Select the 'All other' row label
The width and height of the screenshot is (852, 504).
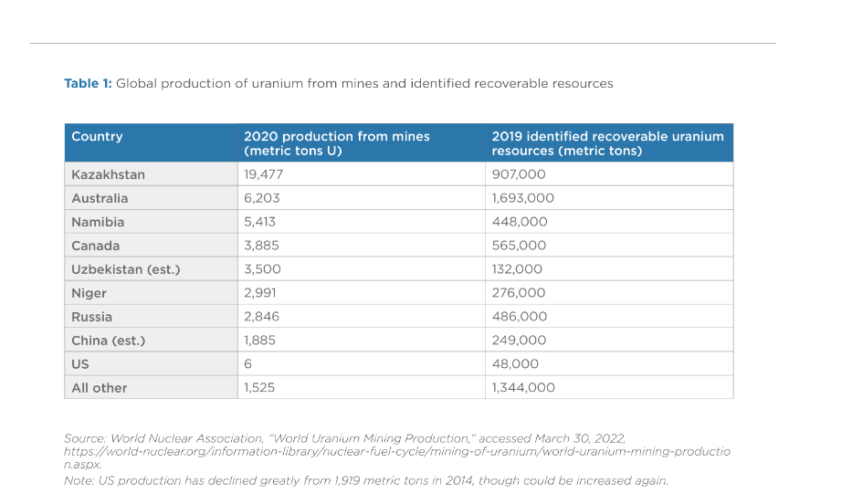[x=100, y=388]
